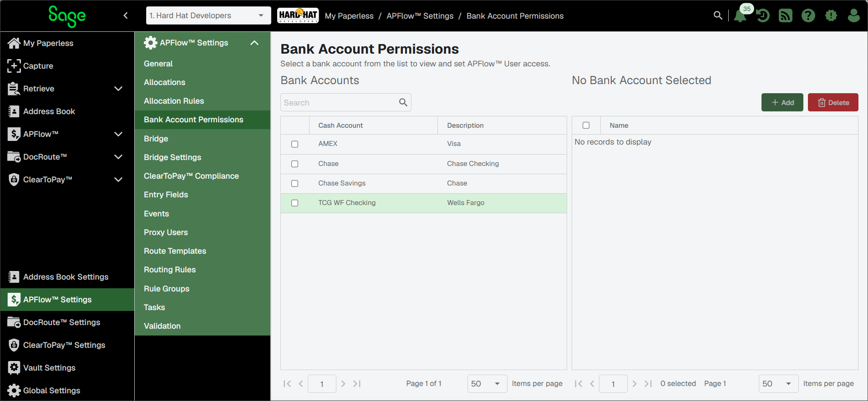The image size is (868, 401).
Task: Click the ClearToPay Settings shield icon
Action: (14, 345)
